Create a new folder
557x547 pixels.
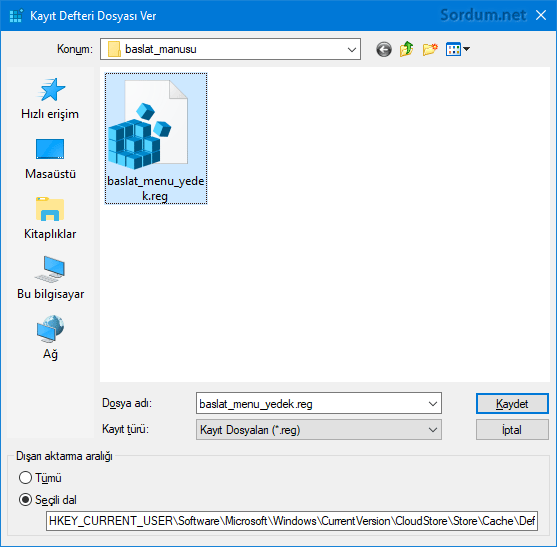click(x=430, y=49)
